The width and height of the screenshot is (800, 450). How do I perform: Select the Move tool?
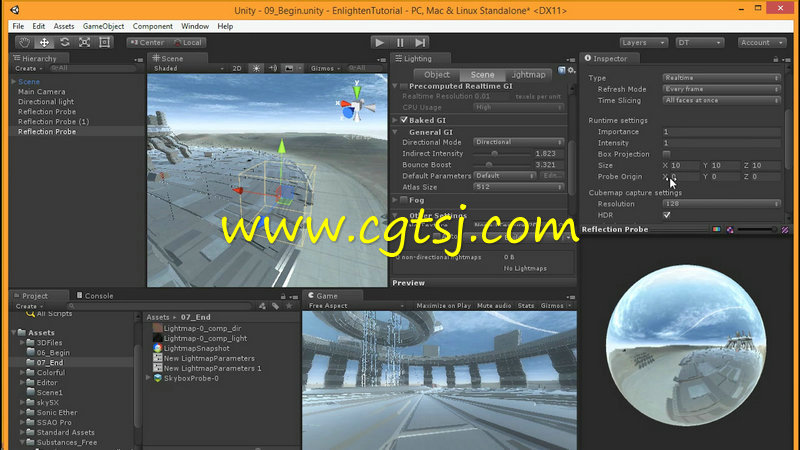point(44,42)
